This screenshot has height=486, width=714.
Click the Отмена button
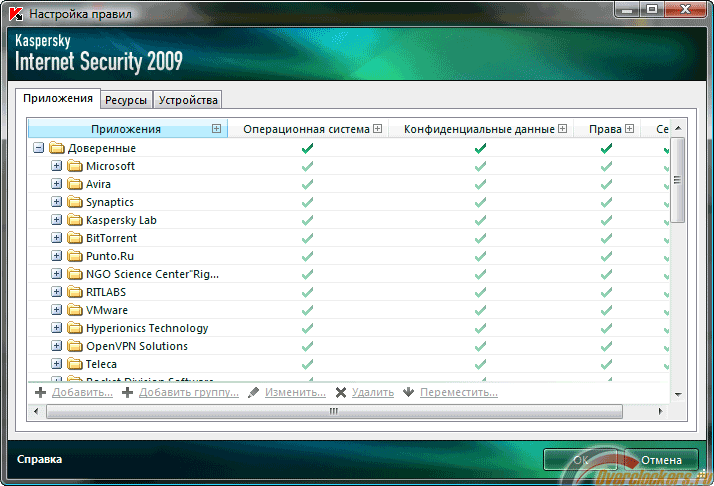[x=661, y=460]
